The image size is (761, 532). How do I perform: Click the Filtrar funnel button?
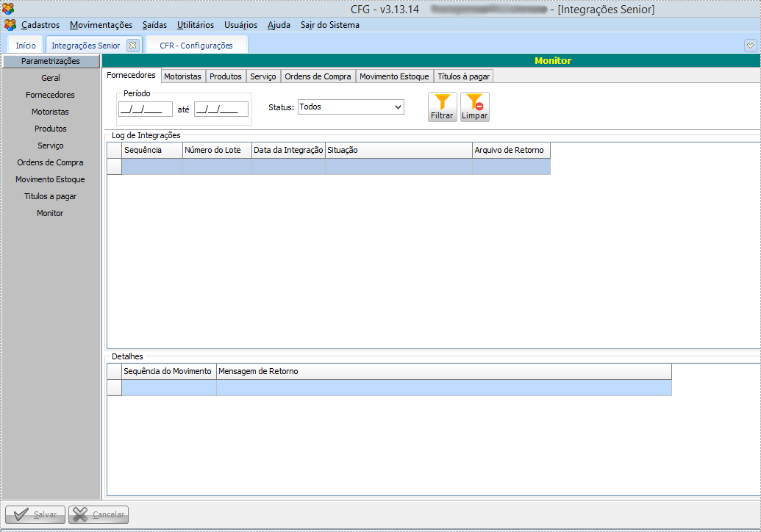coord(442,107)
